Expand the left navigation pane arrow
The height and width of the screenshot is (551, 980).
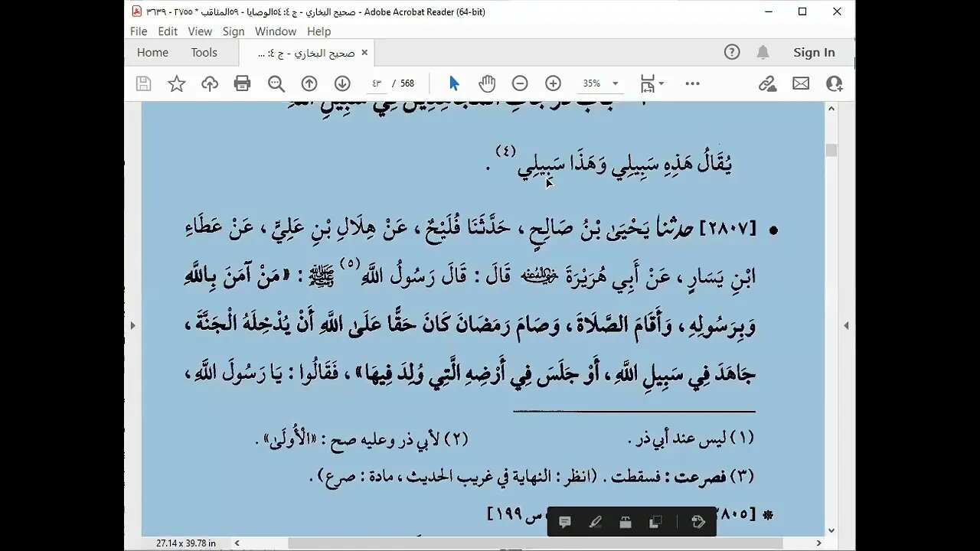tap(133, 325)
